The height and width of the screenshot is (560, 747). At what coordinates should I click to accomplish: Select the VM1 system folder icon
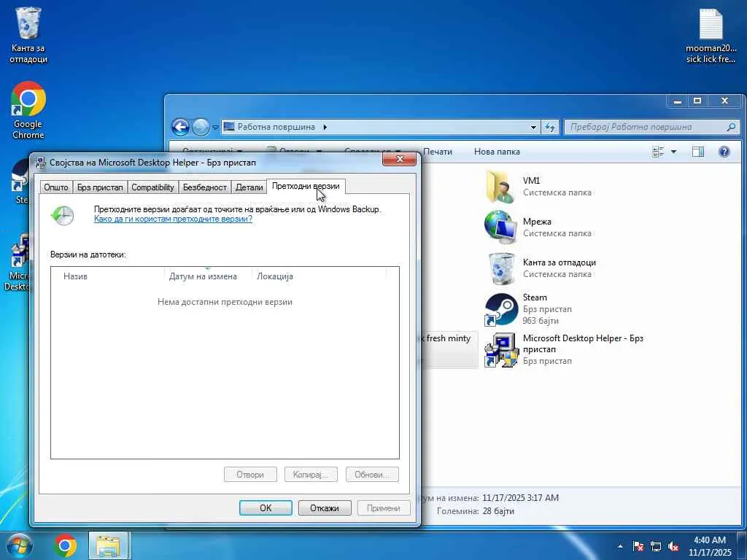(500, 186)
